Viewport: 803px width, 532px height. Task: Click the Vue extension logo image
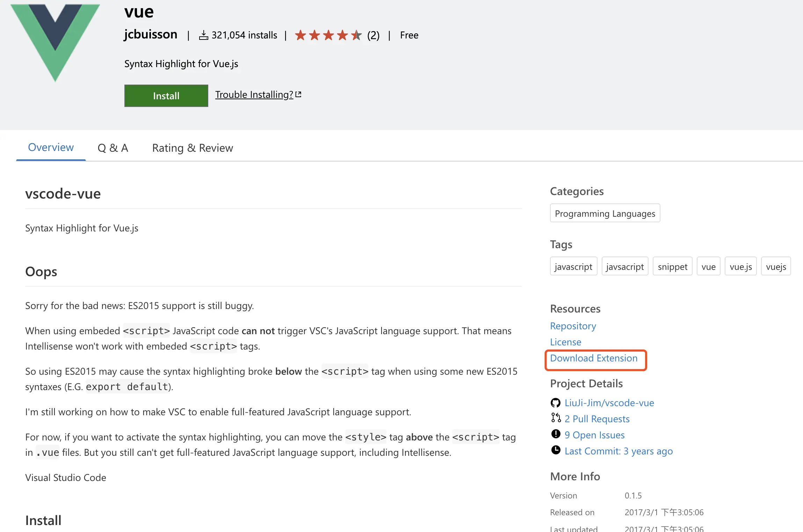coord(55,42)
